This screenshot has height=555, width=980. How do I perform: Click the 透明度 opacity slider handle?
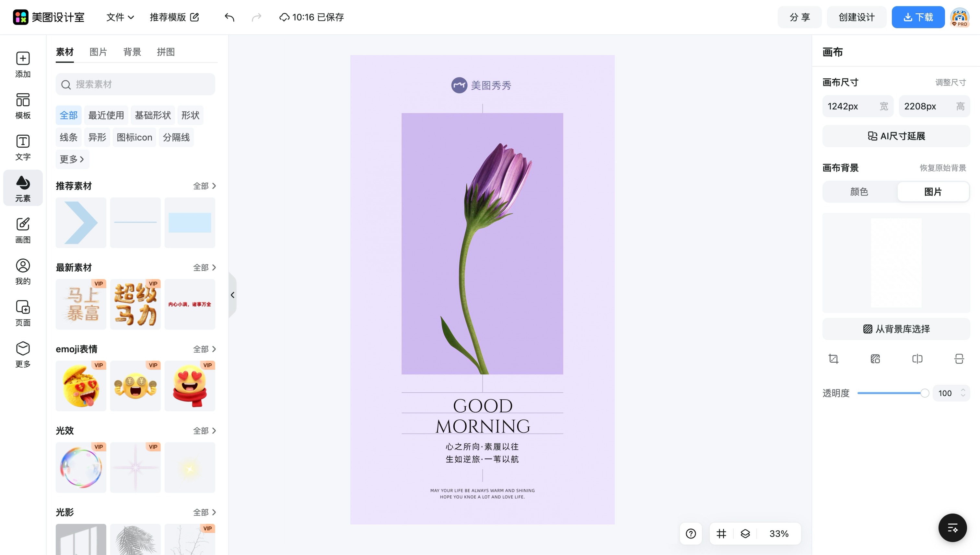coord(924,393)
